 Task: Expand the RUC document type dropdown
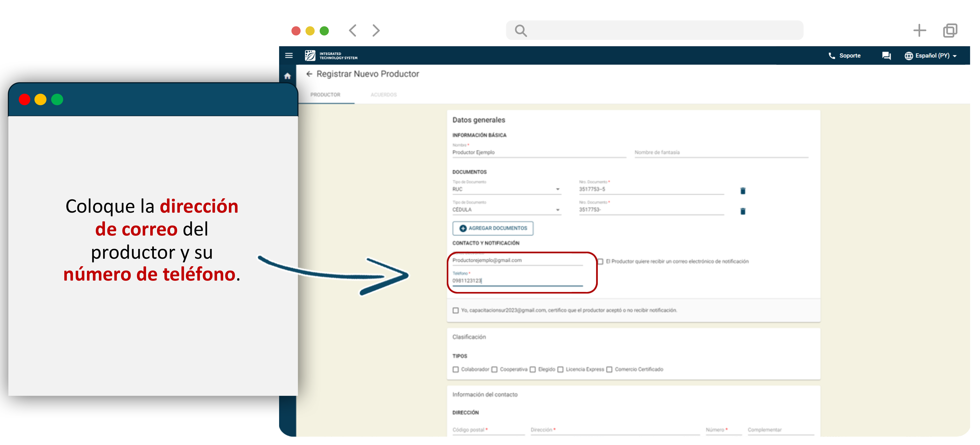(557, 189)
